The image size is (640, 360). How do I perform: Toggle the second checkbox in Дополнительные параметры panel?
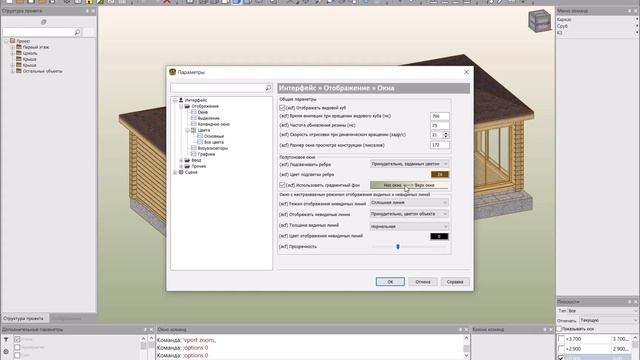[x=17, y=347]
